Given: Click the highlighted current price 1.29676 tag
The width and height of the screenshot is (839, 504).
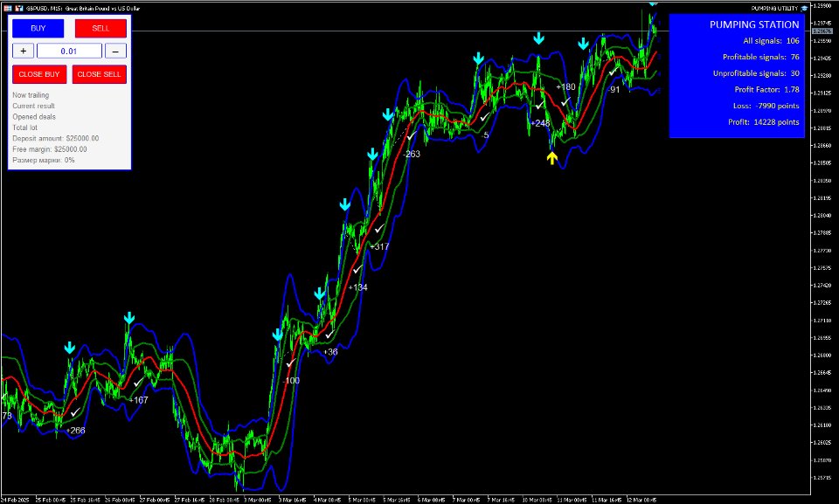Looking at the screenshot, I should pos(822,31).
